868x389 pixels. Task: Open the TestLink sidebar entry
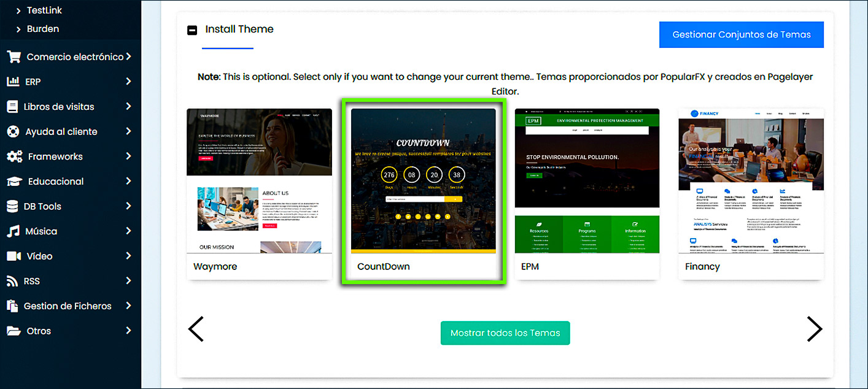click(x=44, y=10)
